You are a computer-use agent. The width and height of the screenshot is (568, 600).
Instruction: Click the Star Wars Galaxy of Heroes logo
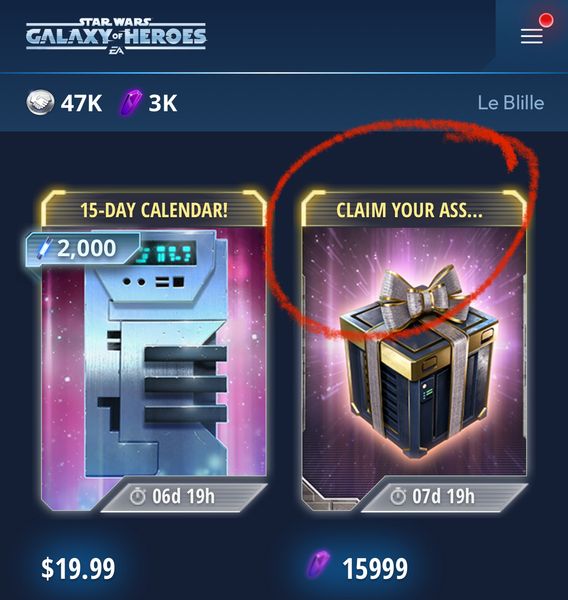(x=116, y=36)
